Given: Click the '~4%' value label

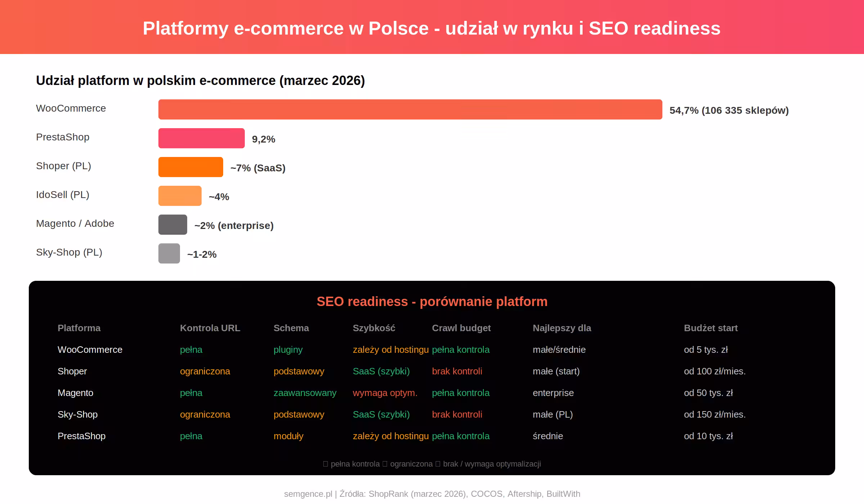Looking at the screenshot, I should (x=219, y=197).
